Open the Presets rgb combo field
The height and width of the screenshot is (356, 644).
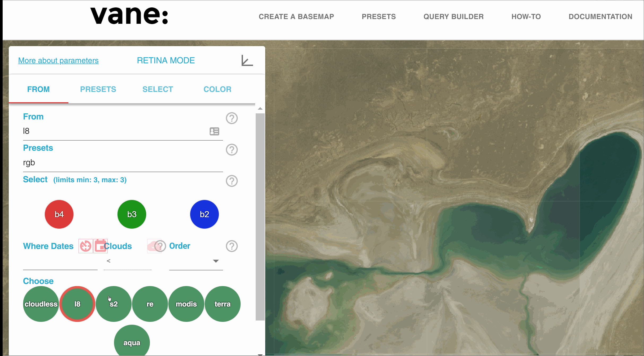(123, 163)
